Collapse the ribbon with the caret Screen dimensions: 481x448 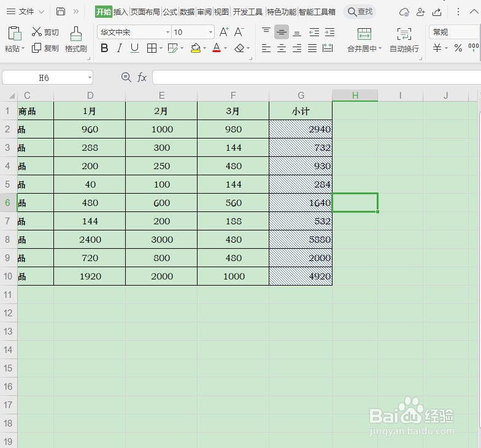(x=474, y=12)
